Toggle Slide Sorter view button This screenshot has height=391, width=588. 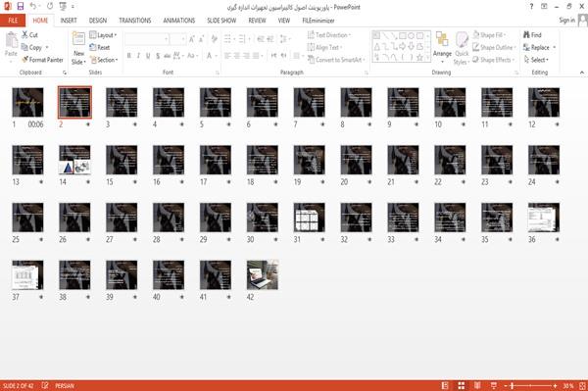pos(462,385)
